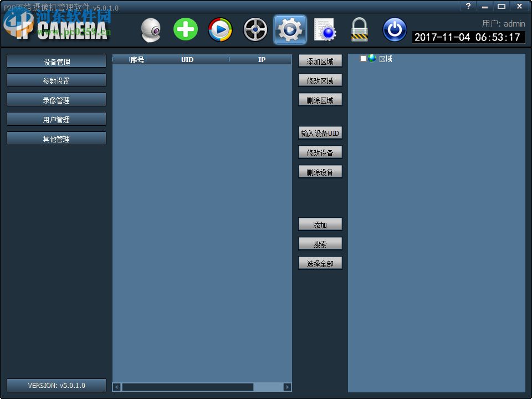Screen dimensions: 532x399
Task: Tick the checkbox beside 区域
Action: coord(363,58)
